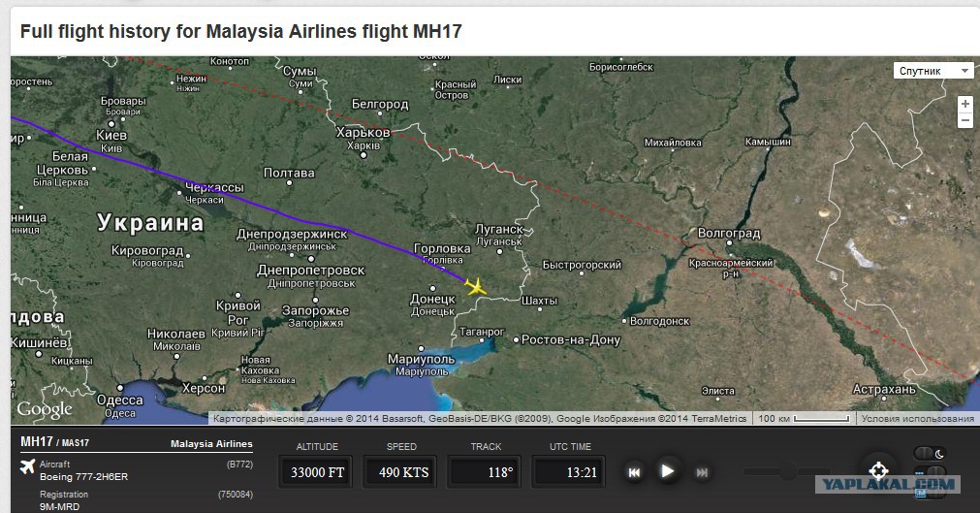980x513 pixels.
Task: Click the Malaysia Airlines name in info panel
Action: (x=211, y=443)
